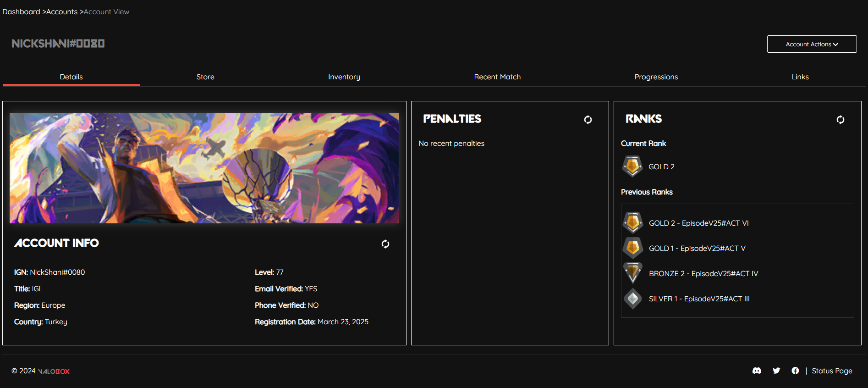Screen dimensions: 868x388
Task: Click the Email Verified YES value
Action: coord(311,288)
